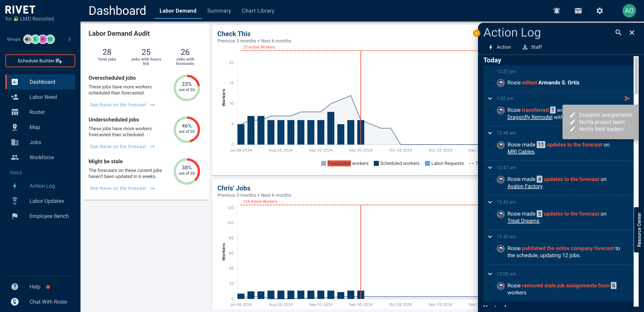Viewport: 644px width, 312px height.
Task: See overscheduled jobs on the forecast
Action: 122,105
